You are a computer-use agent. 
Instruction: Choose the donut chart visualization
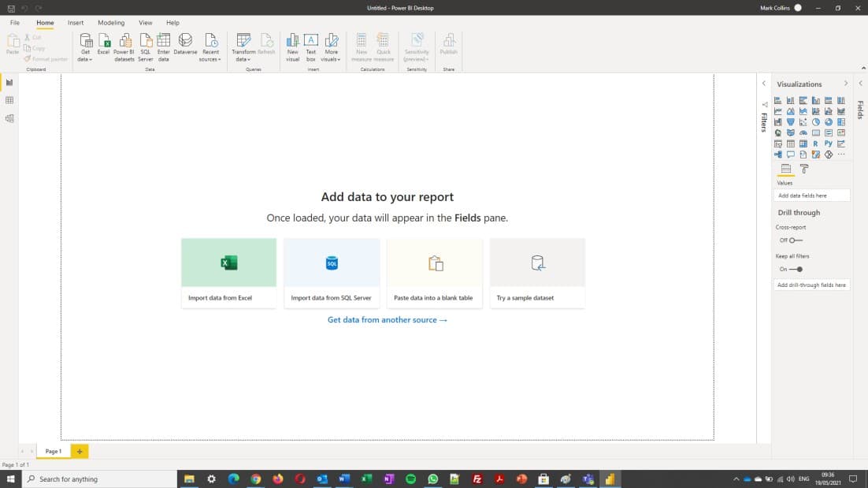tap(829, 122)
